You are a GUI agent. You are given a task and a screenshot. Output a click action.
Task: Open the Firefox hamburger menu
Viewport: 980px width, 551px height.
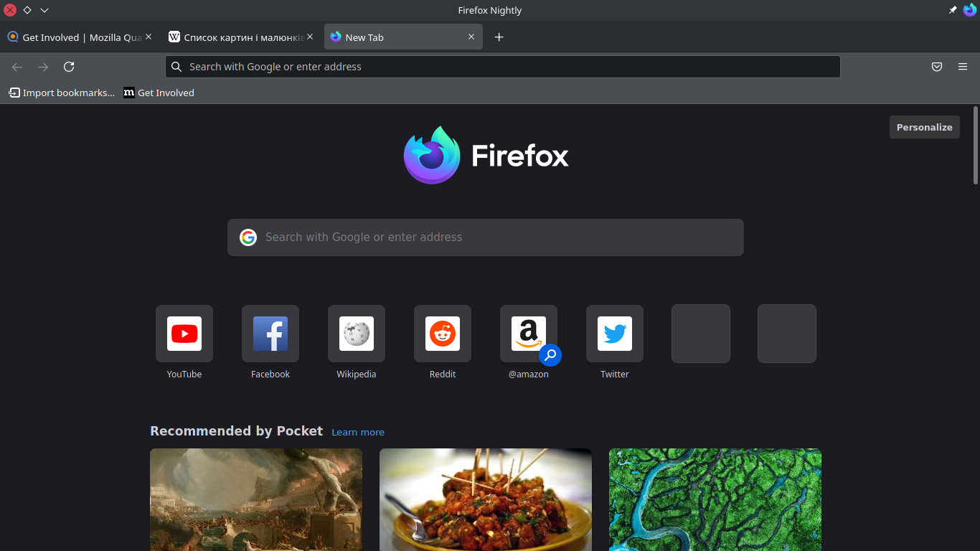point(963,67)
